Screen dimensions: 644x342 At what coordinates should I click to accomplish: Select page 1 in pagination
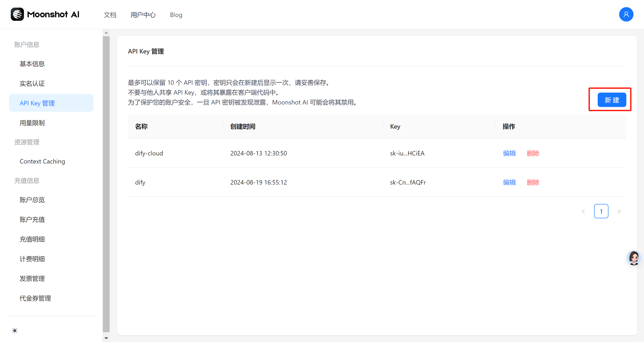(x=601, y=211)
